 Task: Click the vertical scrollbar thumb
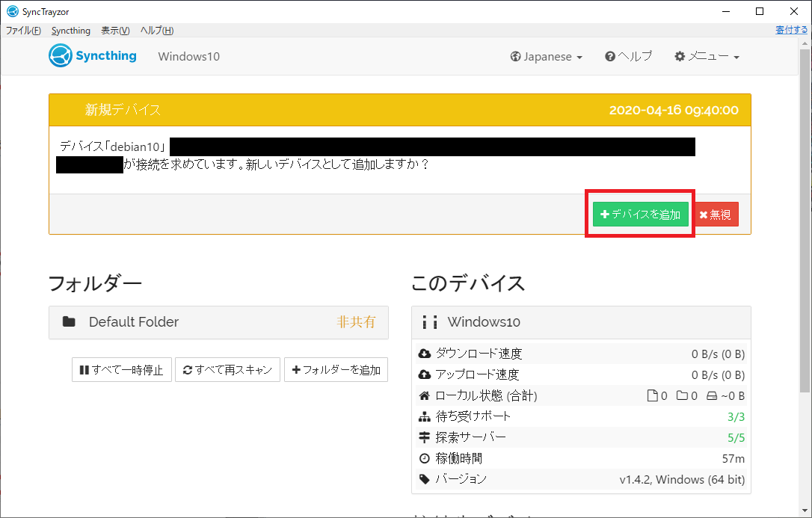click(x=805, y=220)
